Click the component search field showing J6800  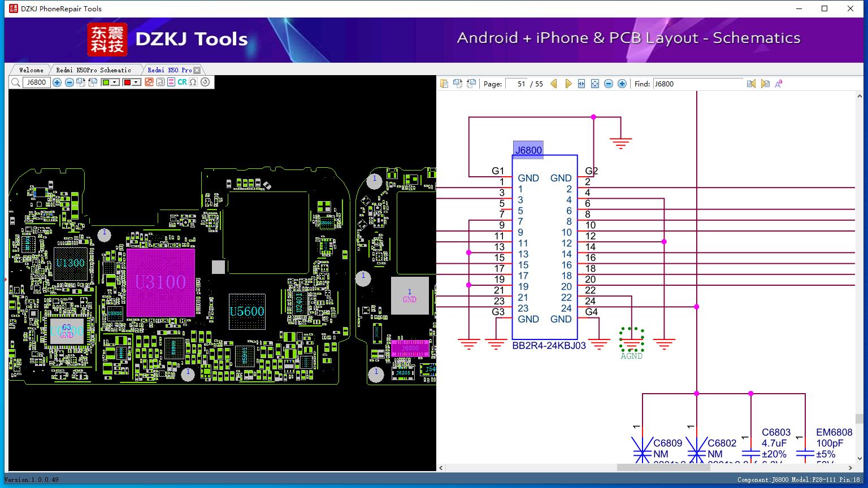37,82
